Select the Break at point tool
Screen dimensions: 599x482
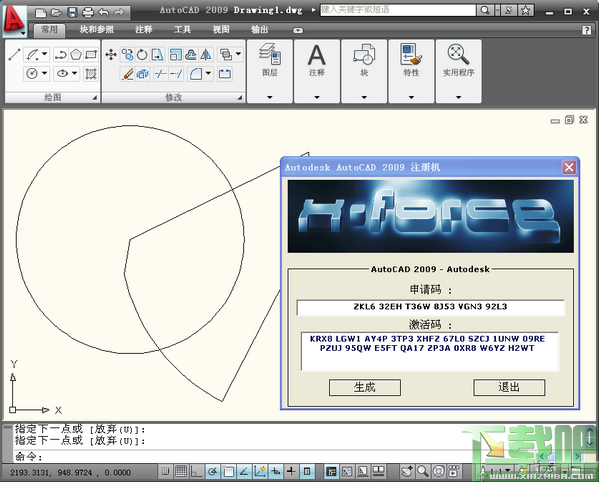[x=225, y=73]
